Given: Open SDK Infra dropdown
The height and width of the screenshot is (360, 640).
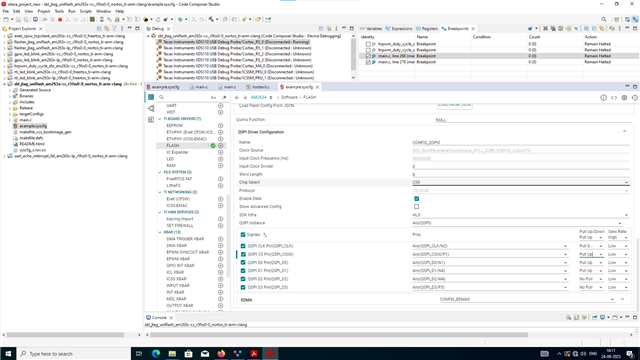Looking at the screenshot, I should tap(520, 215).
